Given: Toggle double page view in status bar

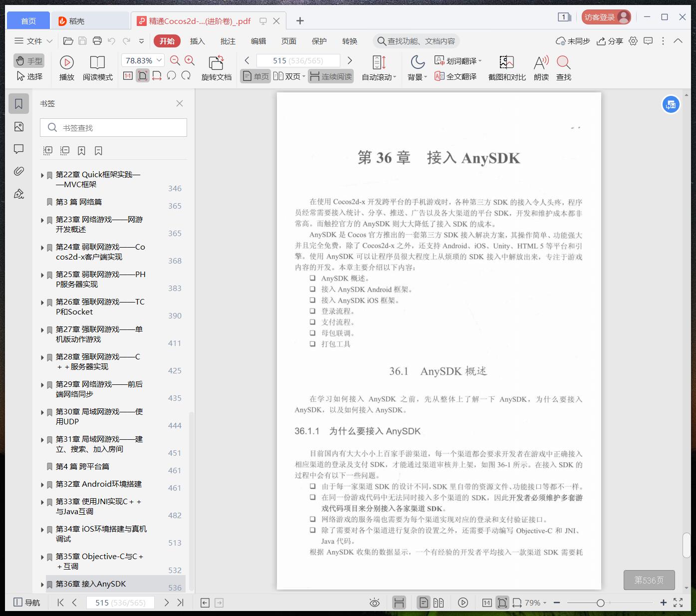Looking at the screenshot, I should 439,603.
